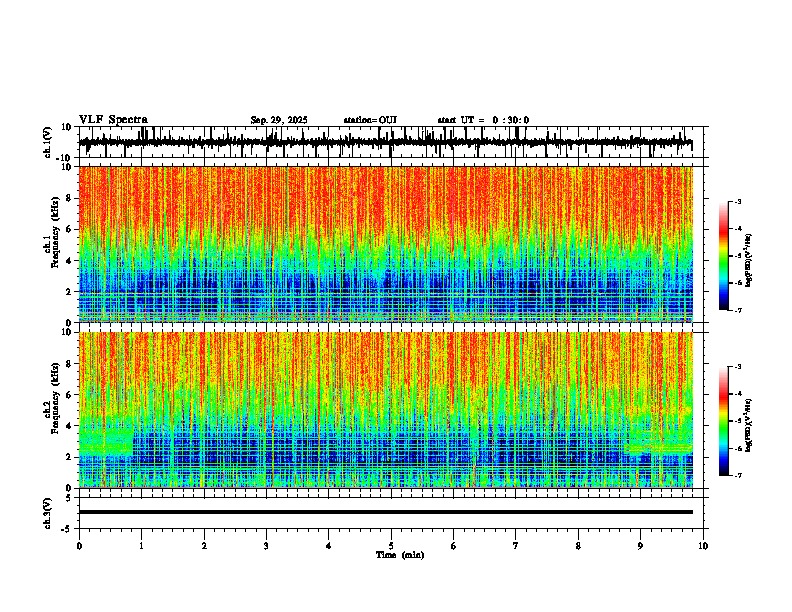Screen dimensions: 792x612
Task: Click tick label 3 on Time axis
Action: [266, 546]
